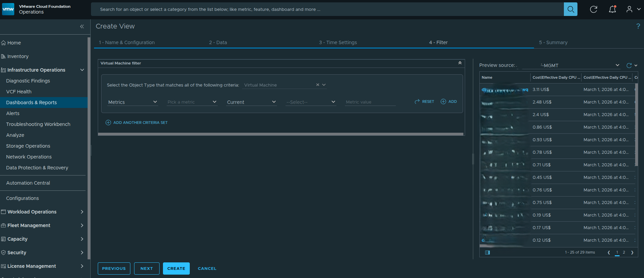Open Virtual Machine object type dropdown

click(x=324, y=85)
